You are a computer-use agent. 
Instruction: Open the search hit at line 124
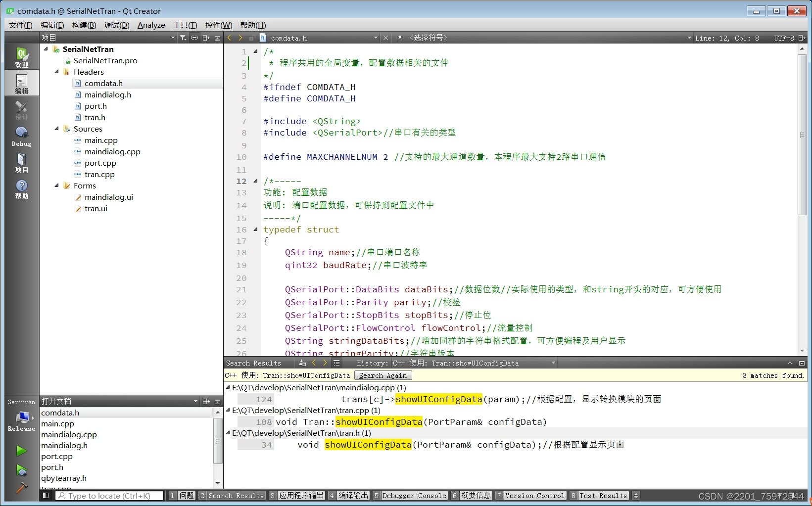[x=516, y=399]
